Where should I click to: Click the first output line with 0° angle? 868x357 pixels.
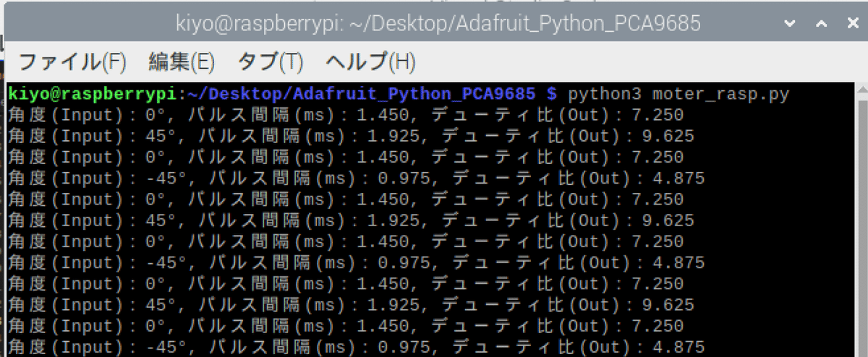[x=346, y=115]
